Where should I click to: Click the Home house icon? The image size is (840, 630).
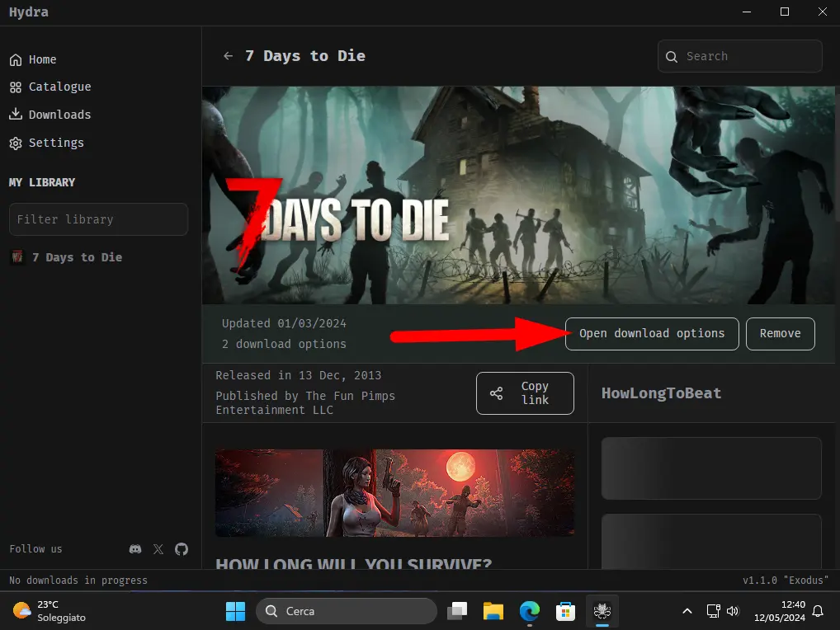coord(16,60)
